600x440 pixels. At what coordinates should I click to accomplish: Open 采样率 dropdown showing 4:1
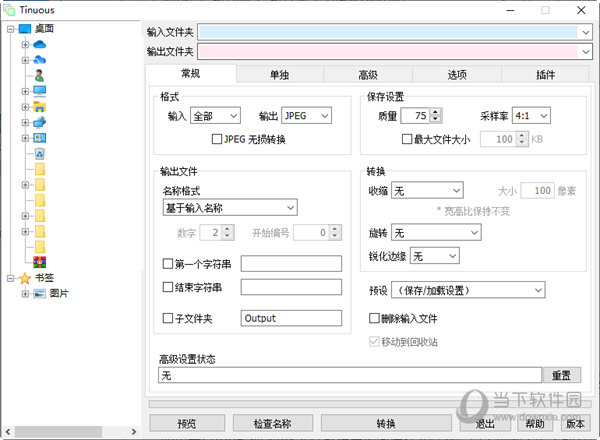coord(531,116)
